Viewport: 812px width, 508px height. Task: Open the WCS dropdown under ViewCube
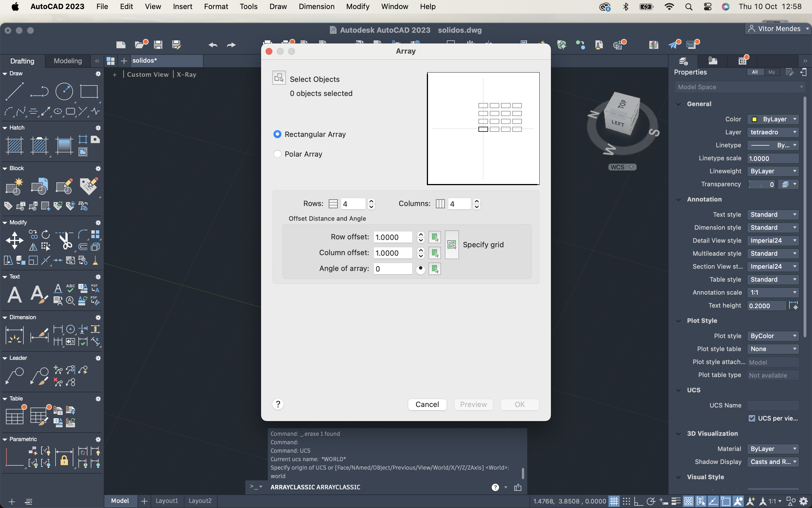tap(622, 167)
